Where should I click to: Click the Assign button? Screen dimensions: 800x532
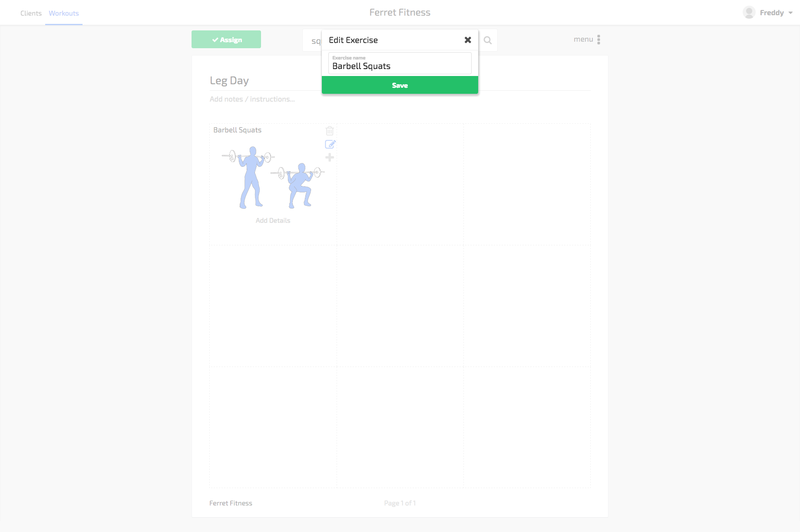click(226, 40)
